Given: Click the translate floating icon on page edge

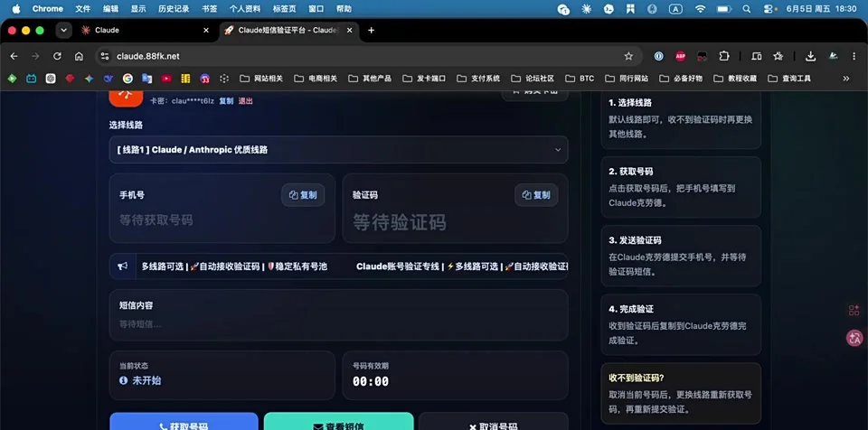Looking at the screenshot, I should (854, 338).
